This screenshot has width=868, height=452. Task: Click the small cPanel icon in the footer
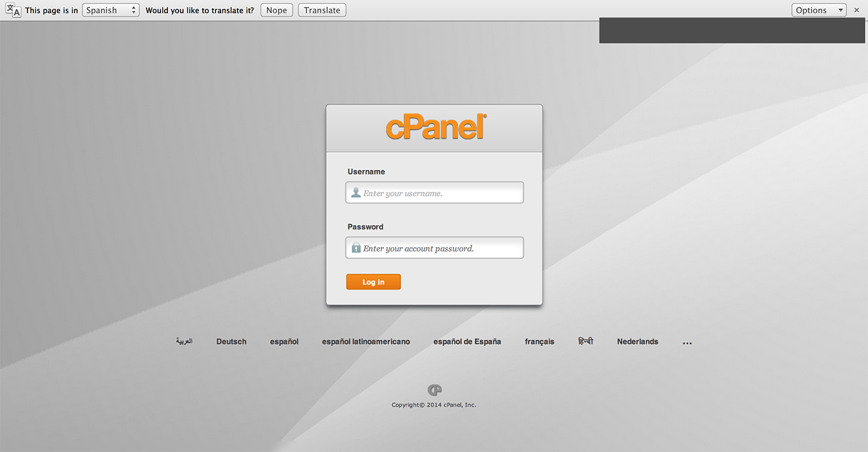[434, 389]
